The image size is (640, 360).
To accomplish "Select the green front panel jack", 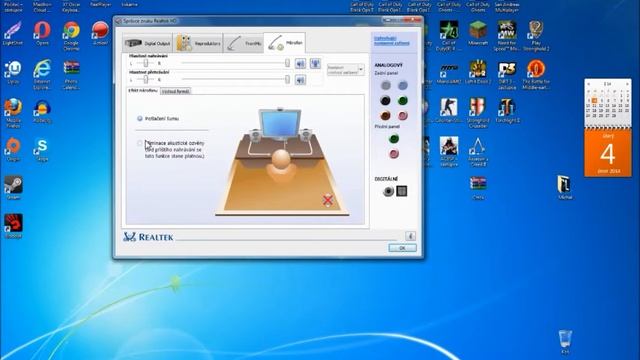I will [393, 139].
